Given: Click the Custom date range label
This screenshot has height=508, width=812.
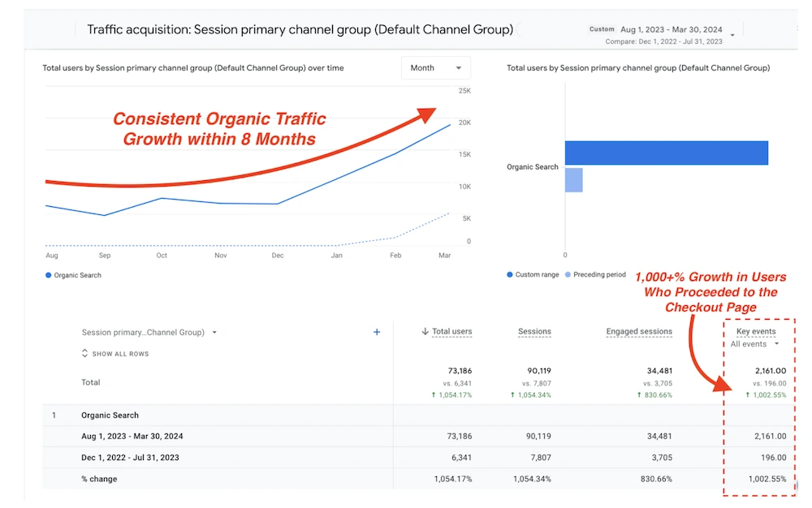Looking at the screenshot, I should coord(602,28).
